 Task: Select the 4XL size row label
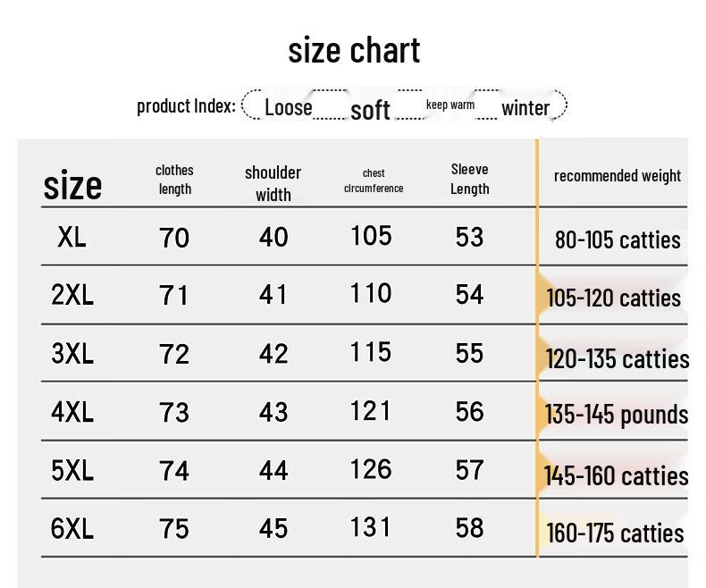pos(72,411)
